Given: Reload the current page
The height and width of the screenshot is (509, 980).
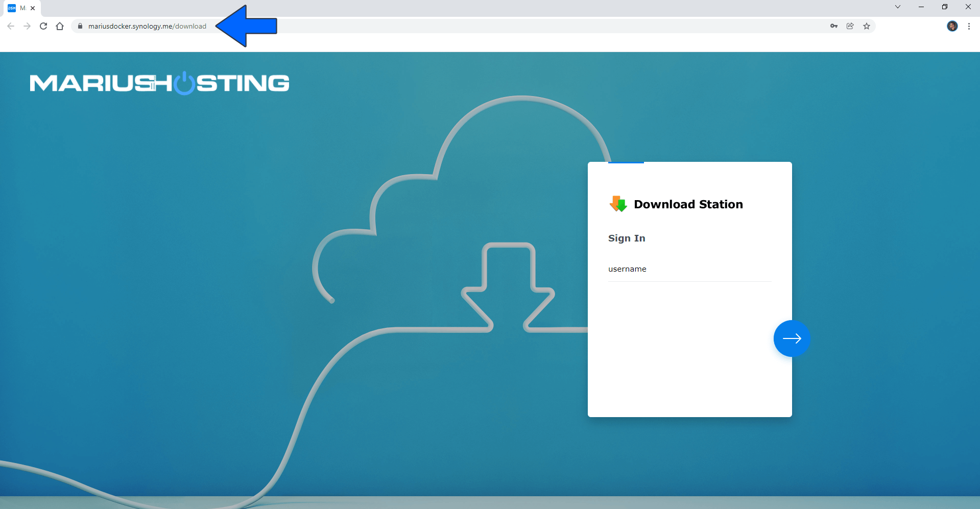Looking at the screenshot, I should tap(43, 26).
